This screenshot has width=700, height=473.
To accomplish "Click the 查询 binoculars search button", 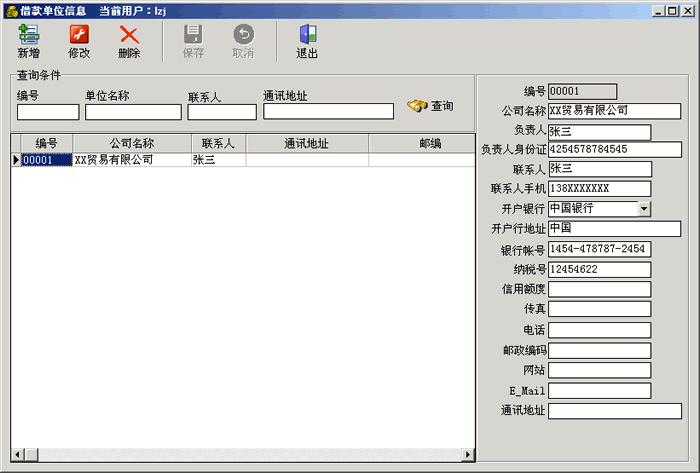I will click(430, 106).
